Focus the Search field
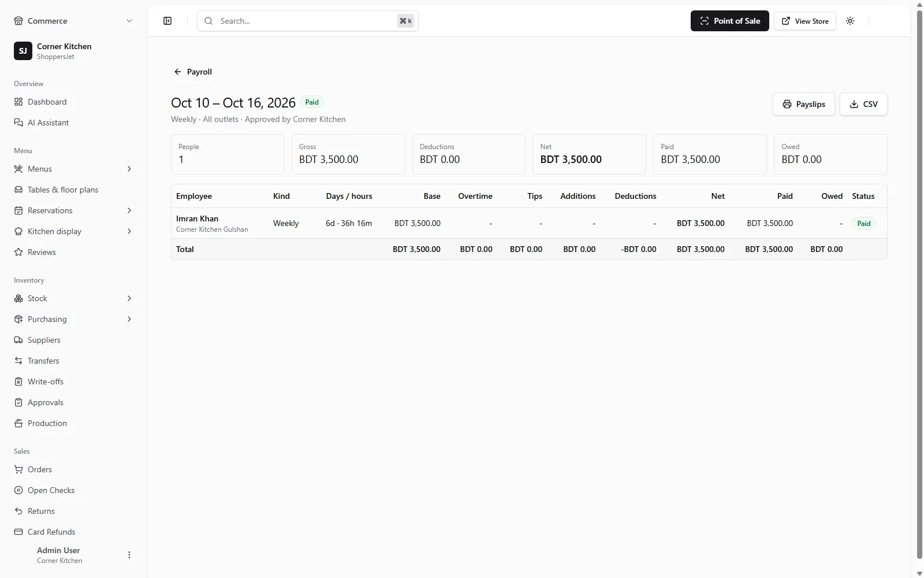924x578 pixels. coord(308,21)
